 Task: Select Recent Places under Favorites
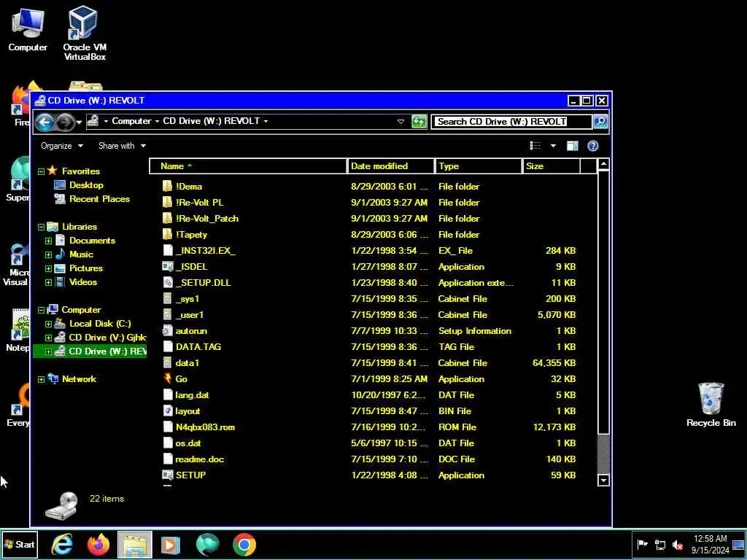pos(99,199)
